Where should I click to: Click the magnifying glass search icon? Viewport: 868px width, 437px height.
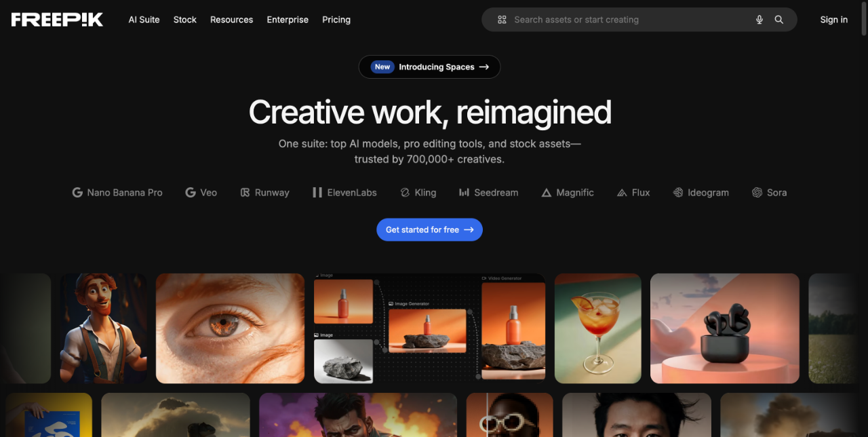pyautogui.click(x=778, y=20)
